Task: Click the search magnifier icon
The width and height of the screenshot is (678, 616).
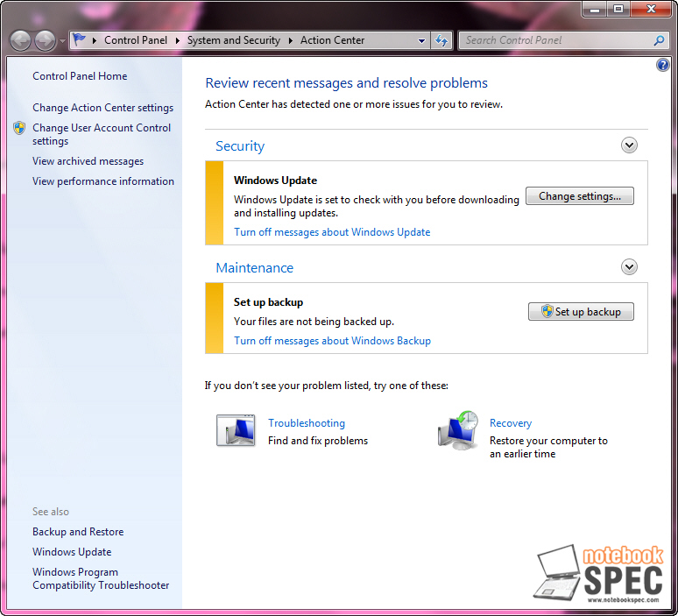Action: pos(659,40)
